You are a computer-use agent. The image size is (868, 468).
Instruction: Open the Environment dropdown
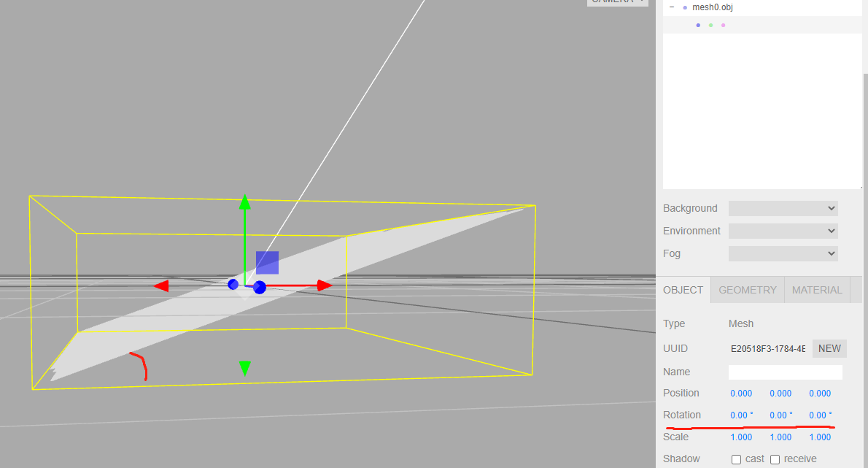point(783,231)
